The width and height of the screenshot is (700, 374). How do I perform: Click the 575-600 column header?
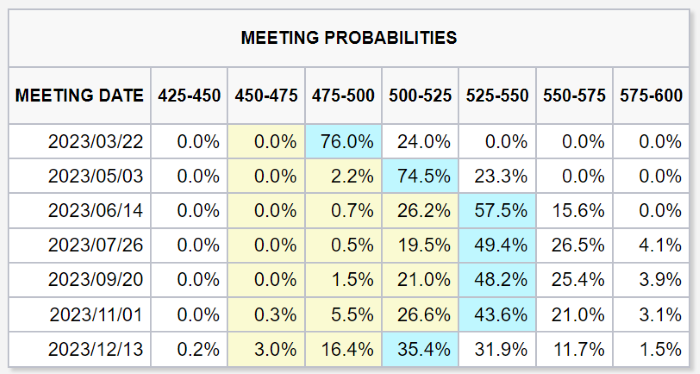click(651, 96)
